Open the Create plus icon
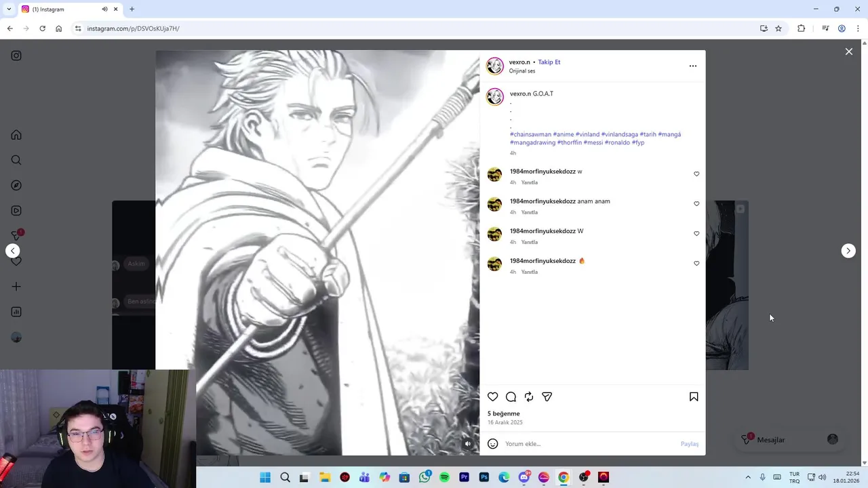The height and width of the screenshot is (488, 868). 16,287
